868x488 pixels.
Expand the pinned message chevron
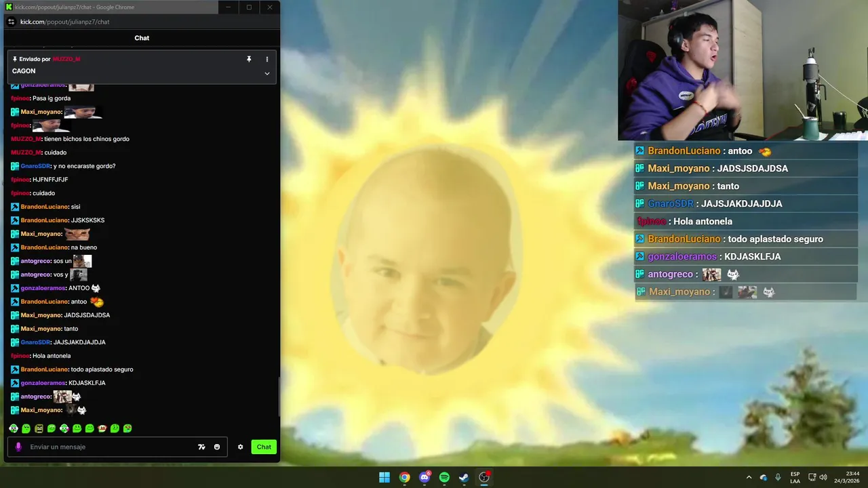267,73
